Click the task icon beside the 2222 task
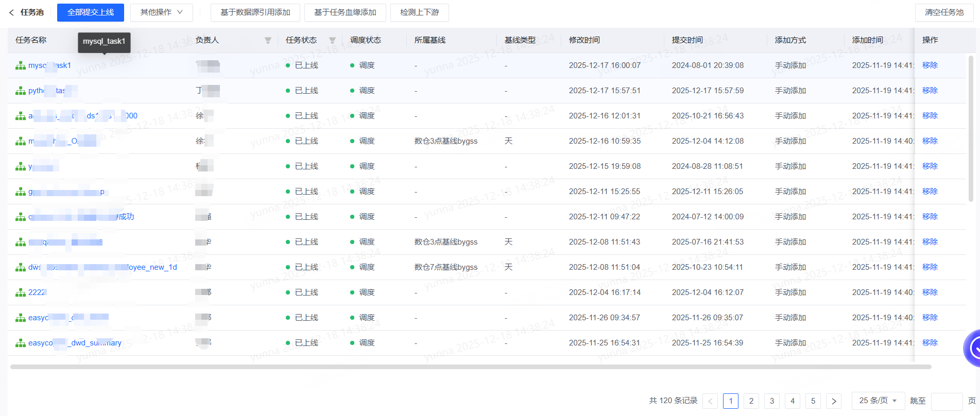Screen dimensions: 980x416 pos(21,292)
